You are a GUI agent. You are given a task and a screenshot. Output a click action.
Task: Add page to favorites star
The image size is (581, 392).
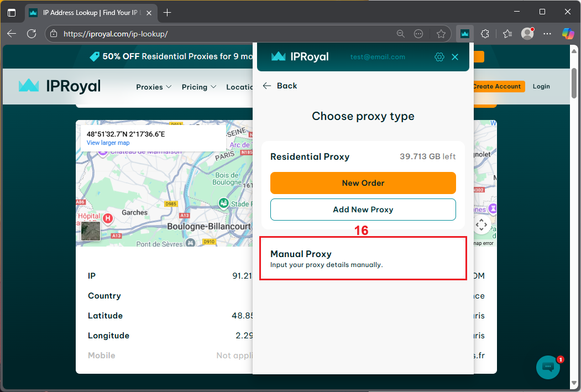441,34
